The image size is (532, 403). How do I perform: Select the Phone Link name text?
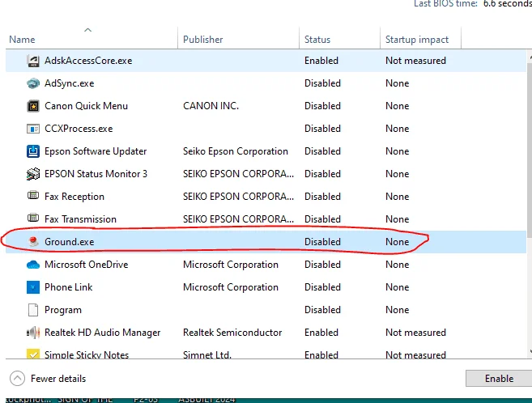tap(68, 287)
